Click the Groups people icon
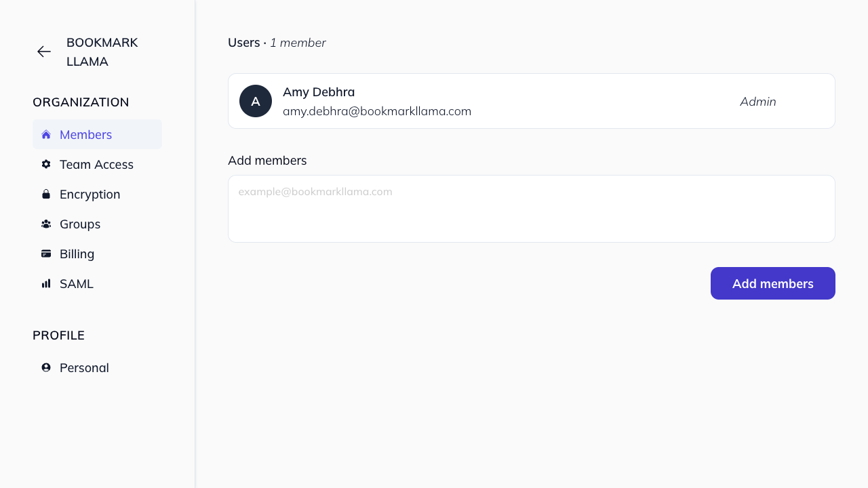868x488 pixels. point(46,224)
